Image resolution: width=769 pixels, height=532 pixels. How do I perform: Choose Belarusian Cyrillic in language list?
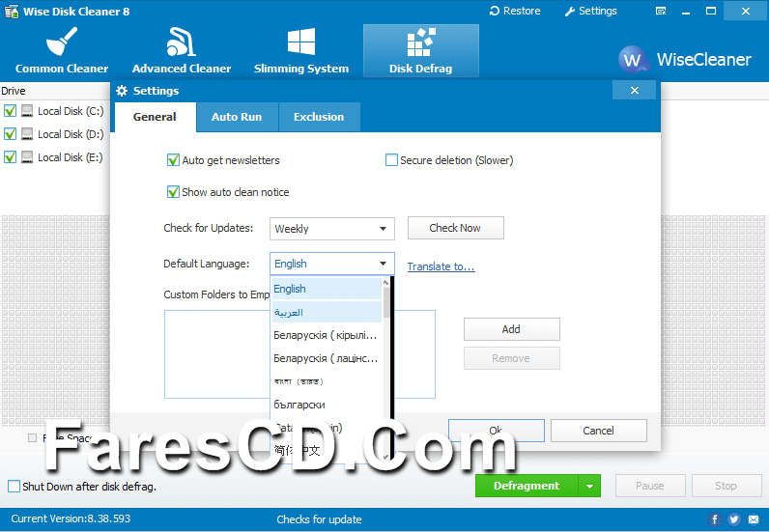point(327,335)
